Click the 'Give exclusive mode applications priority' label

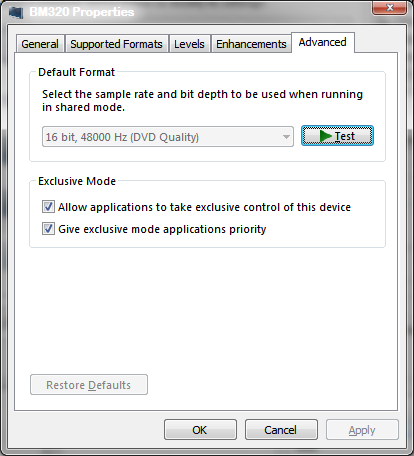(x=162, y=229)
